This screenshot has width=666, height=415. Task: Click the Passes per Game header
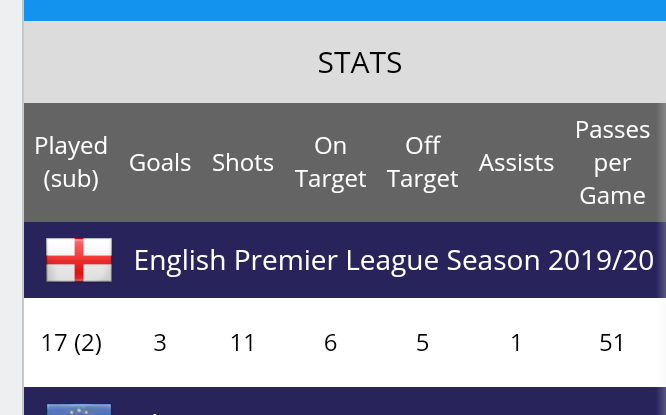[612, 162]
